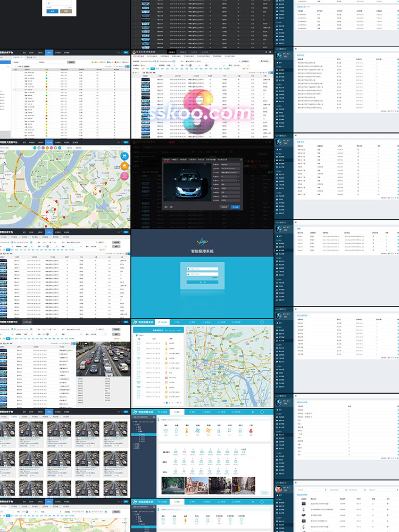Screen dimensions: 399x532
Task: Click the bell icon in the device status panel header
Action: click(x=253, y=412)
